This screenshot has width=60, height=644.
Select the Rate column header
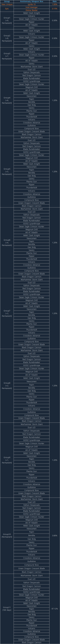click(x=55, y=1)
